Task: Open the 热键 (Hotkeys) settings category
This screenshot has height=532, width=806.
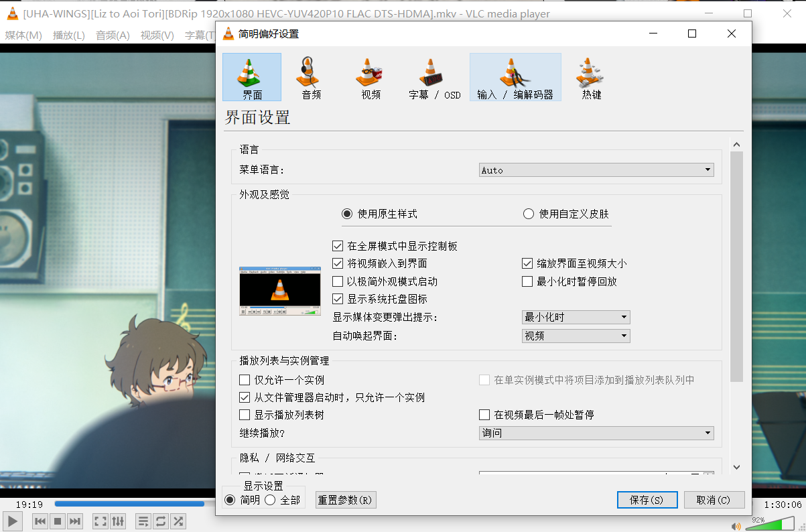Action: [x=592, y=78]
